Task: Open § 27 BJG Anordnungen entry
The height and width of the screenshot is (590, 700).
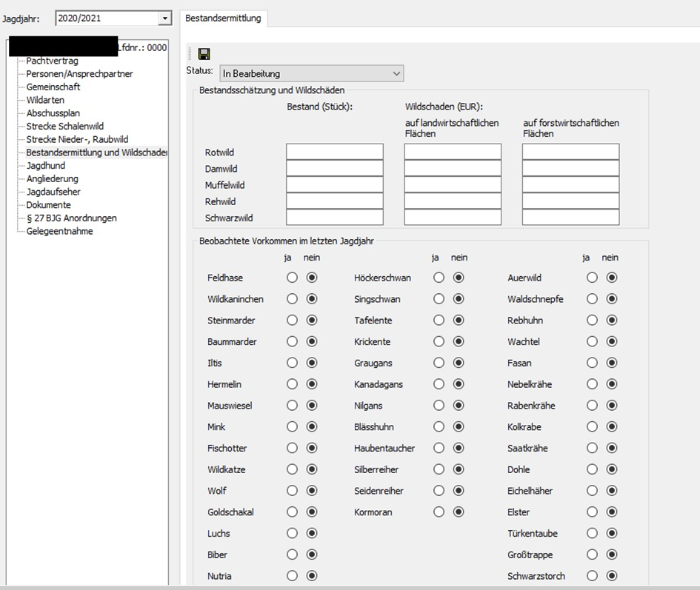Action: 71,218
